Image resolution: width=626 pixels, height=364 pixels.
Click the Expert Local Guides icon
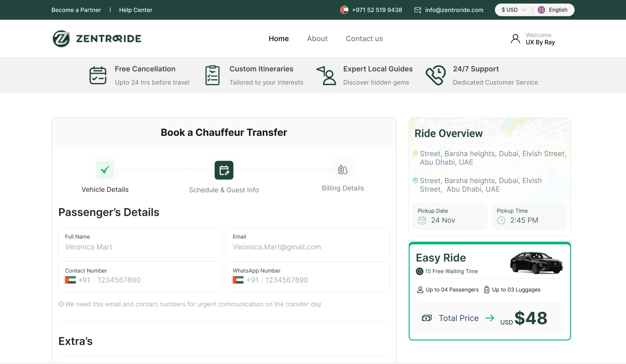pyautogui.click(x=326, y=75)
